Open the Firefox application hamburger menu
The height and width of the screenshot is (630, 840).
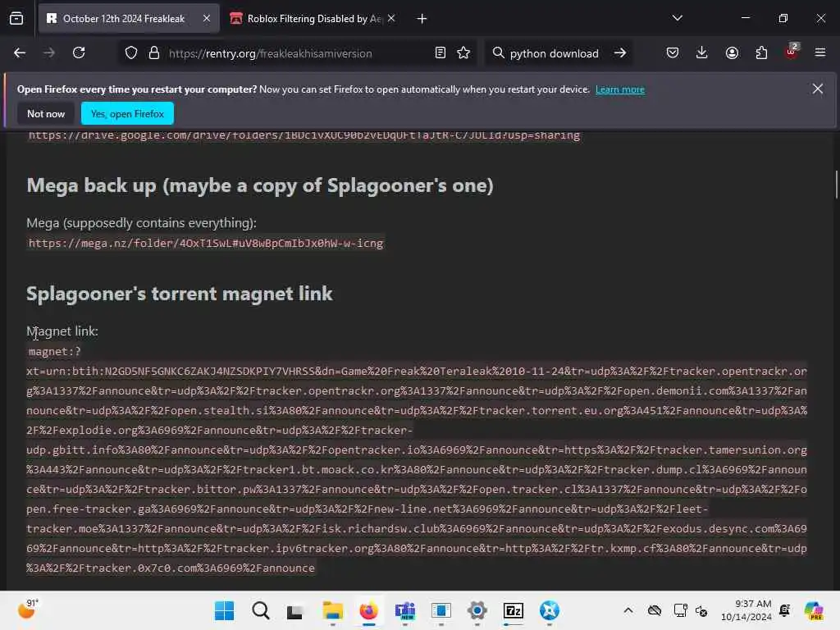point(820,53)
